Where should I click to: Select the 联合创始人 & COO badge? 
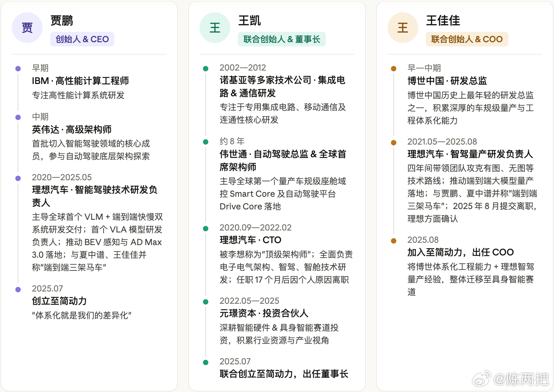coord(467,39)
